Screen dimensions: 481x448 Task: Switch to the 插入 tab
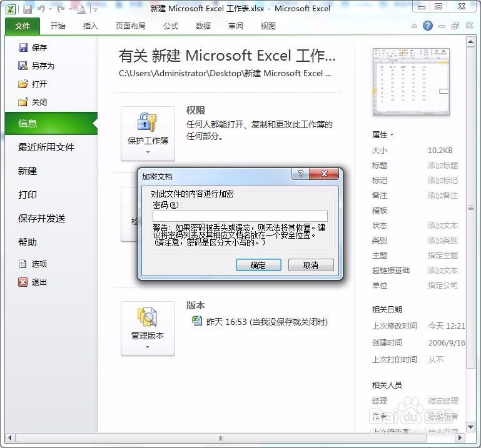(x=90, y=26)
